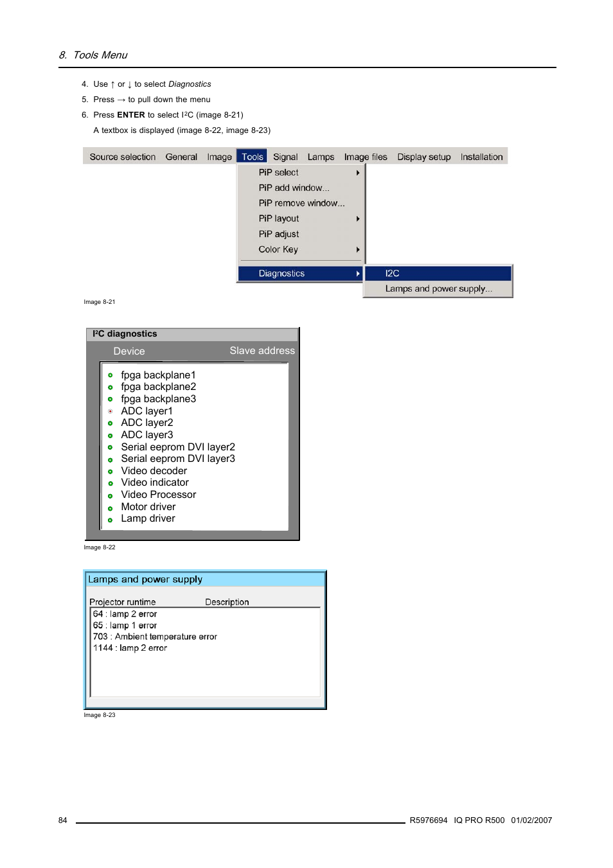Click status icon beside Serial eeprom DVI layer2
613x868 pixels.
[110, 447]
